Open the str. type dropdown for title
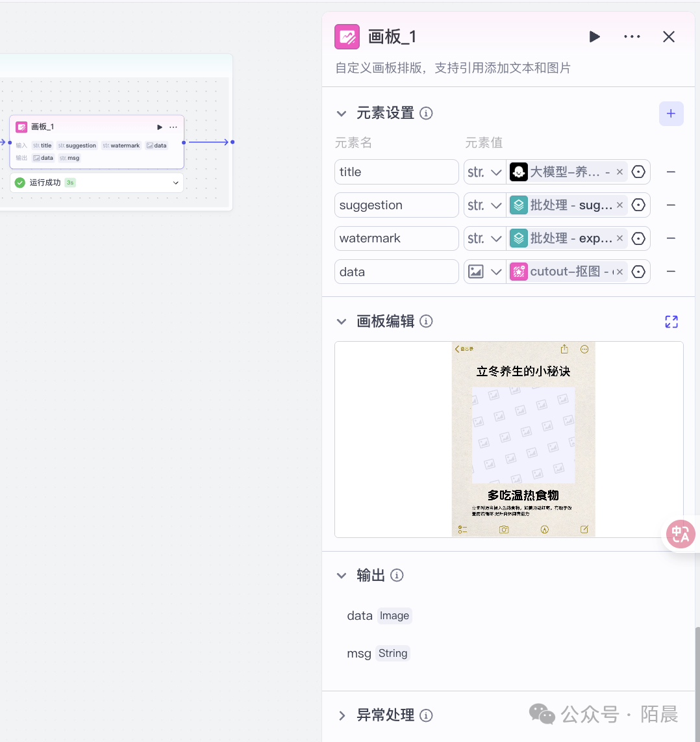This screenshot has width=700, height=742. pyautogui.click(x=484, y=172)
